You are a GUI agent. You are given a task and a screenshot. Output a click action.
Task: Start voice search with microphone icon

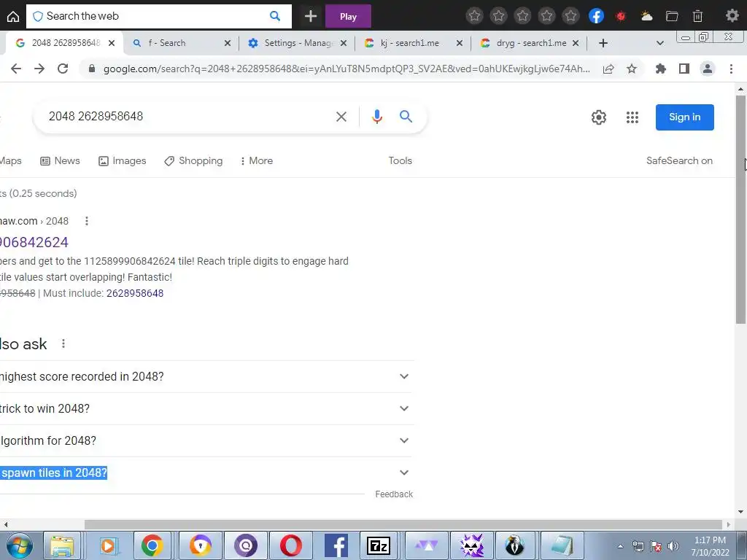377,117
